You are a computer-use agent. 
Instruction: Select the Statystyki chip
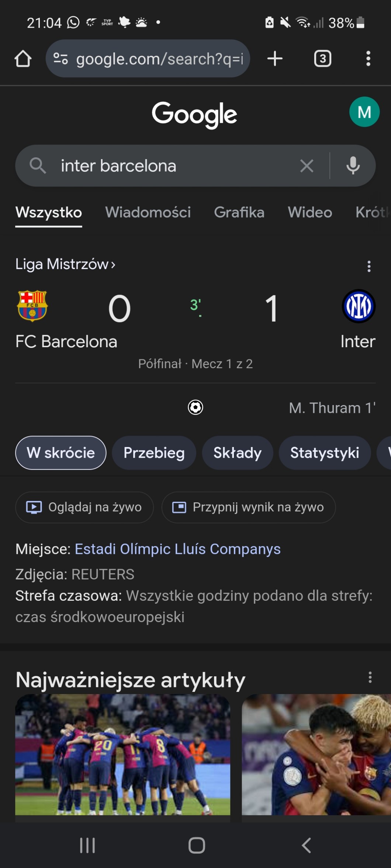tap(325, 453)
